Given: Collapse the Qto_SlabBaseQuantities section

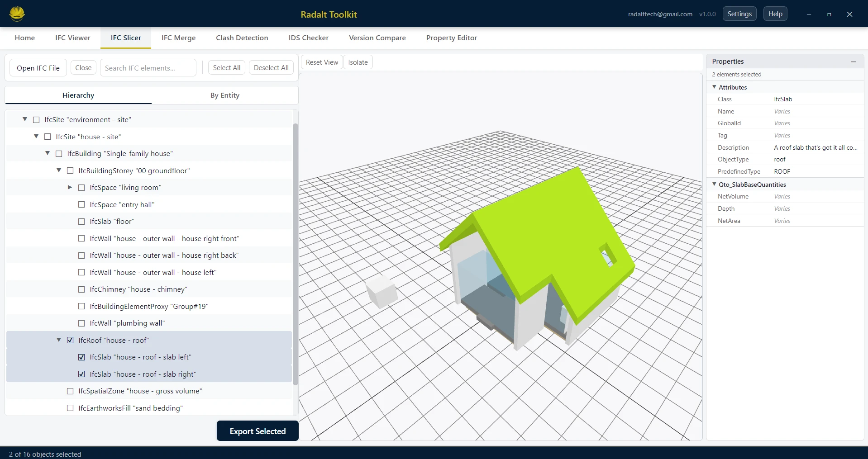Looking at the screenshot, I should coord(714,184).
